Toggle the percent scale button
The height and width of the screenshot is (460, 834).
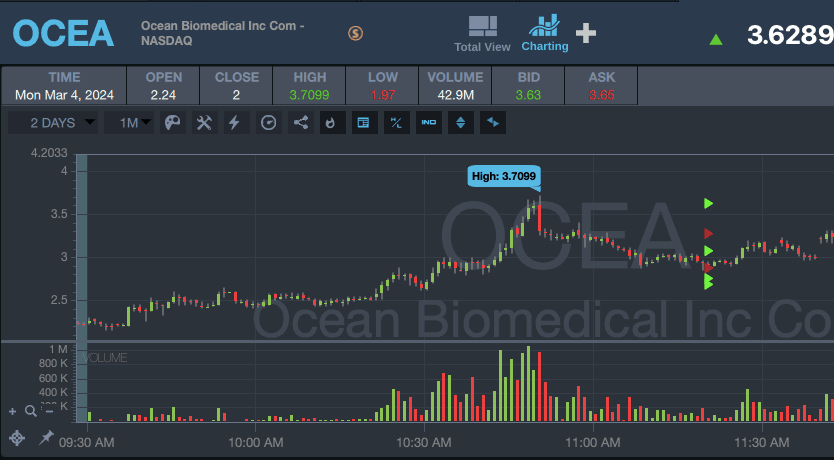pos(396,122)
